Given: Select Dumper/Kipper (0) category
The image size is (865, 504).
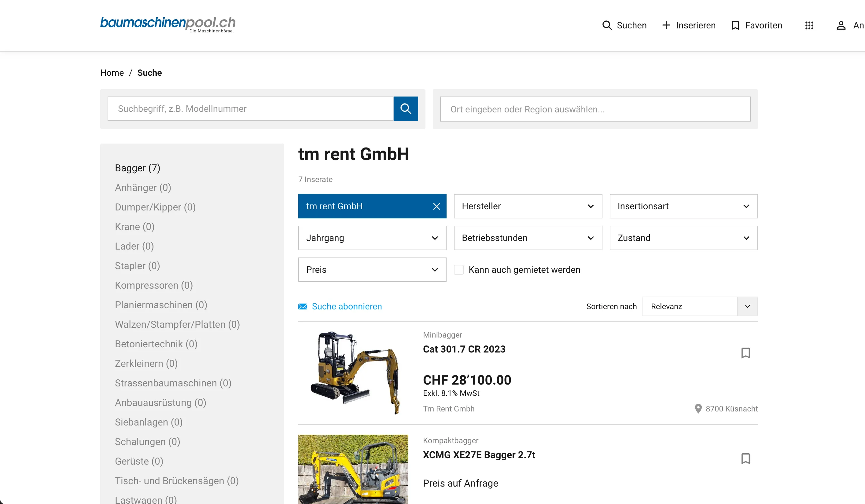Looking at the screenshot, I should pyautogui.click(x=155, y=207).
